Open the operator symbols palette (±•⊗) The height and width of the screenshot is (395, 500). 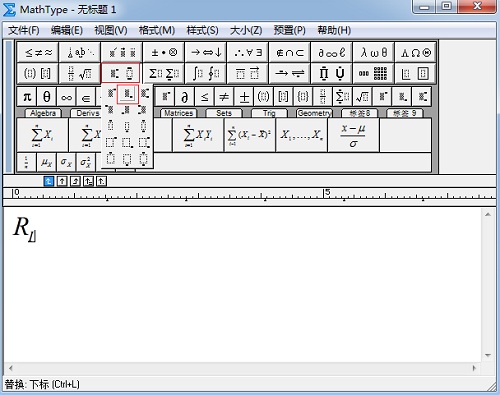click(164, 52)
